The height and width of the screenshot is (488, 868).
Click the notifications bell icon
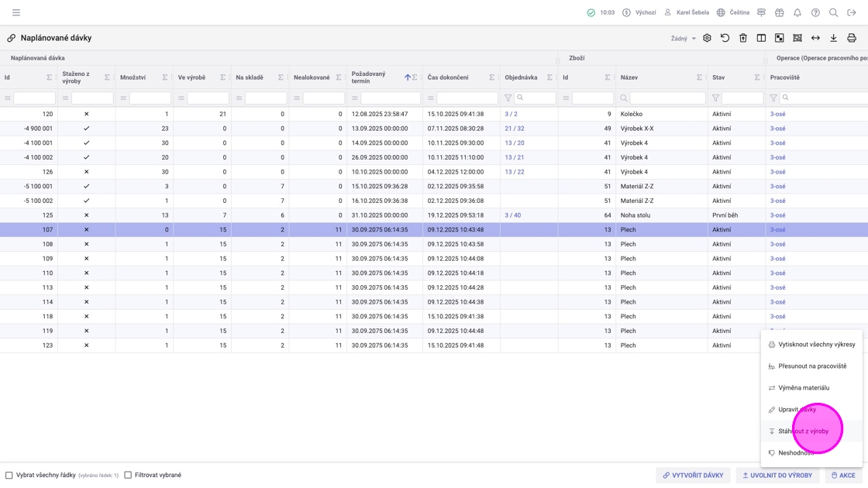[797, 12]
